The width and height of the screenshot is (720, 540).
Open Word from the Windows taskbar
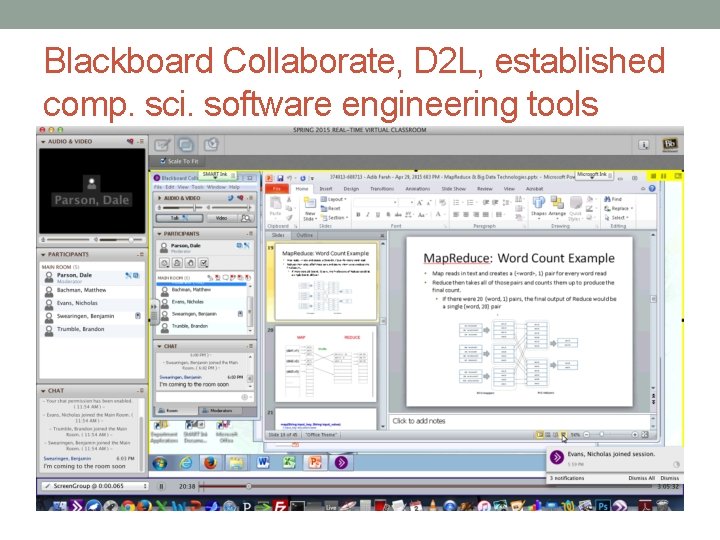coord(263,463)
